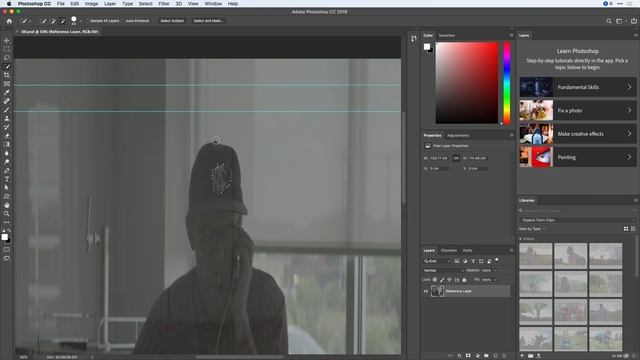Open the blend mode Normal dropdown
This screenshot has height=360, width=640.
point(444,270)
